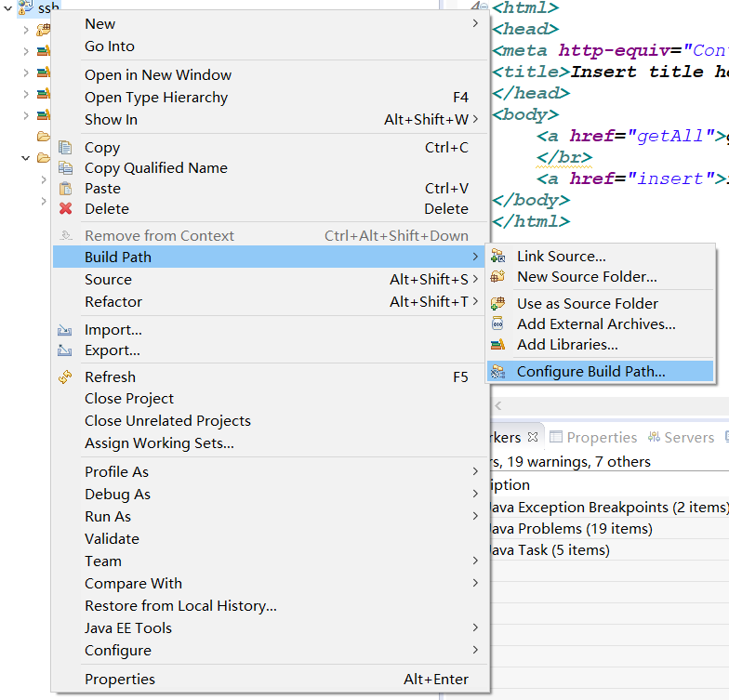The width and height of the screenshot is (729, 700).
Task: Select Java Task (5 items) row
Action: pos(609,550)
